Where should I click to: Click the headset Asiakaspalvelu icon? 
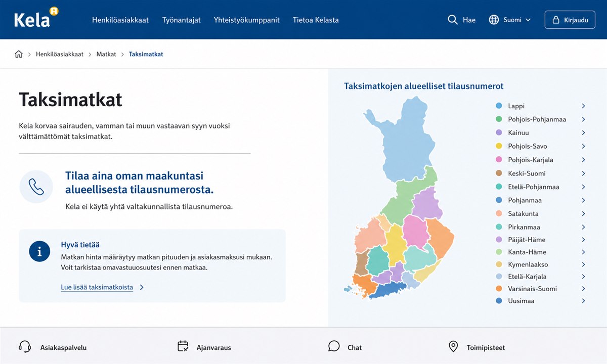(24, 346)
